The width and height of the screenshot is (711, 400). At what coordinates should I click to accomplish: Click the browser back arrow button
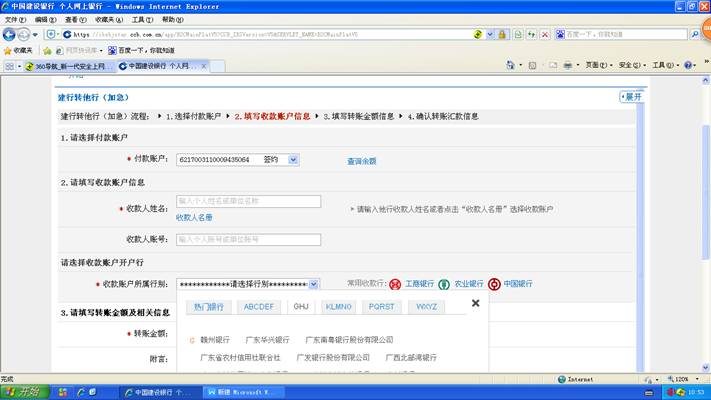[x=10, y=34]
